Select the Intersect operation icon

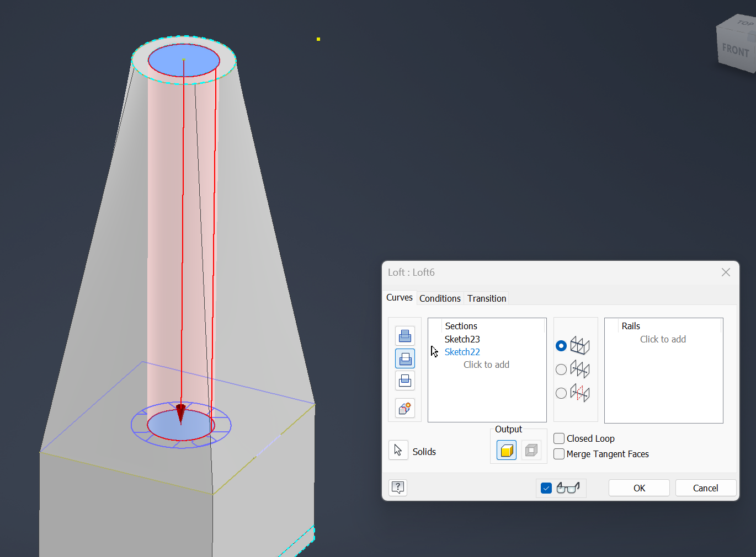[x=404, y=381]
